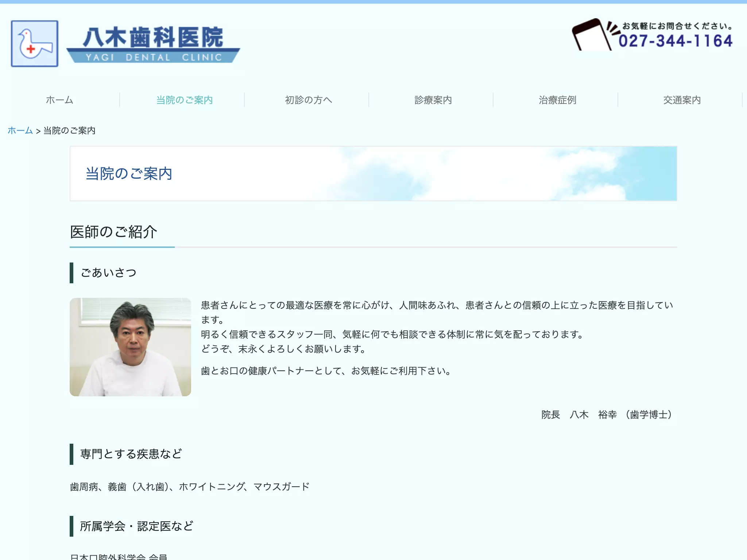The image size is (747, 560).
Task: Go to 診療案内 in the navigation
Action: pos(433,100)
